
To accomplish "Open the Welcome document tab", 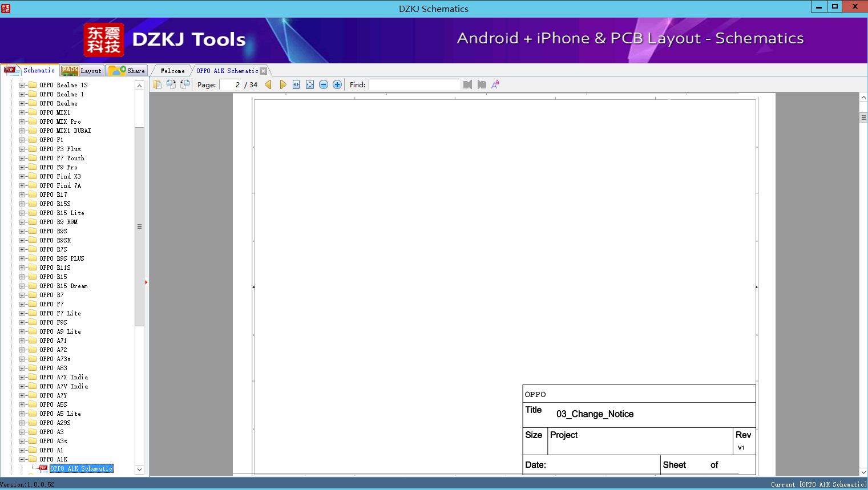I will (172, 71).
